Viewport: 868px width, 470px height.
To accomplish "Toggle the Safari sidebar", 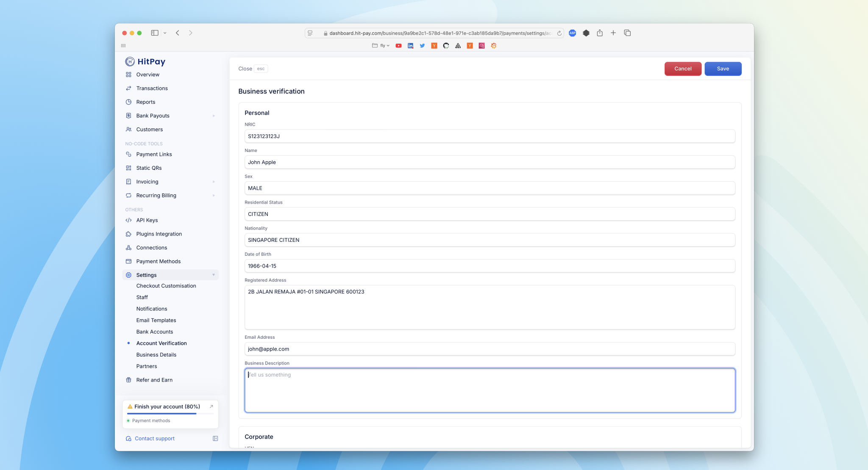I will coord(155,33).
